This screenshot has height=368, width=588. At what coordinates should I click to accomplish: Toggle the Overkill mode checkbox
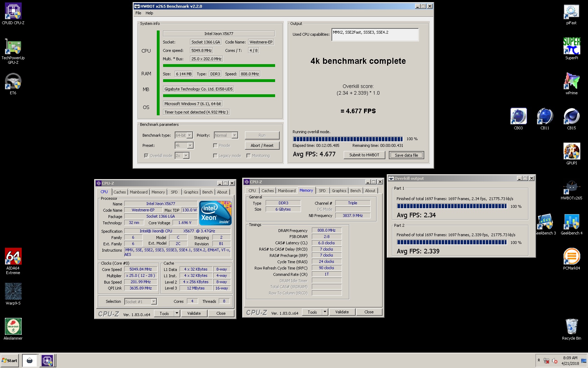click(x=146, y=156)
